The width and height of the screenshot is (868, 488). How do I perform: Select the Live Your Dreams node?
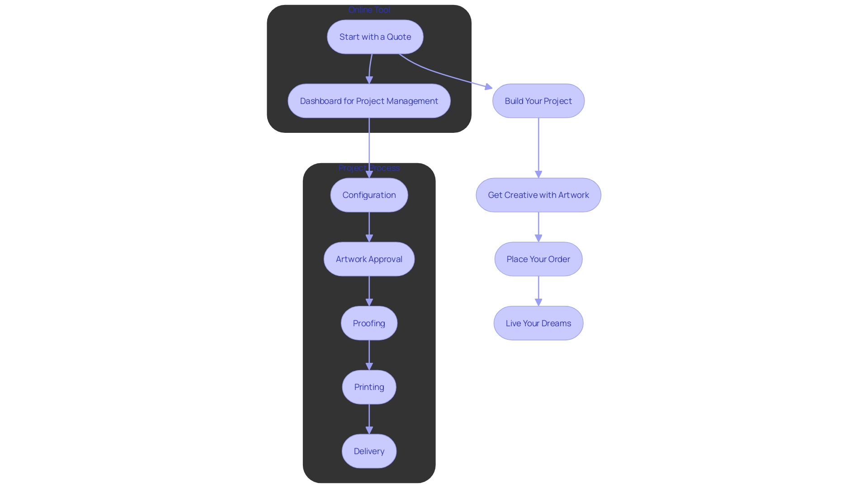[x=538, y=323]
